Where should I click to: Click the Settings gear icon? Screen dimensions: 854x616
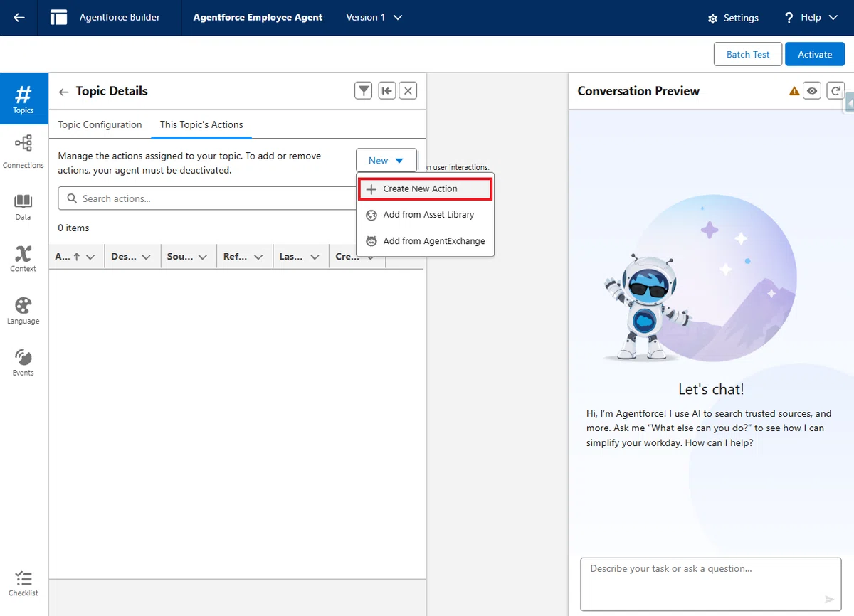click(712, 18)
